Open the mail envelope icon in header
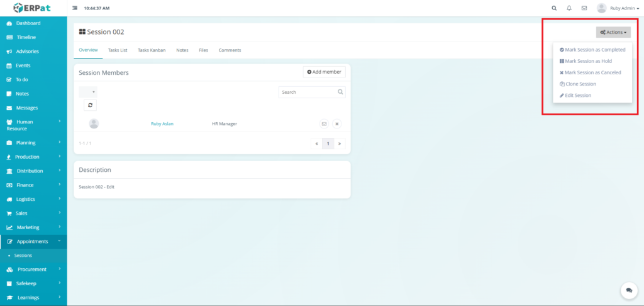This screenshot has width=644, height=306. (584, 8)
